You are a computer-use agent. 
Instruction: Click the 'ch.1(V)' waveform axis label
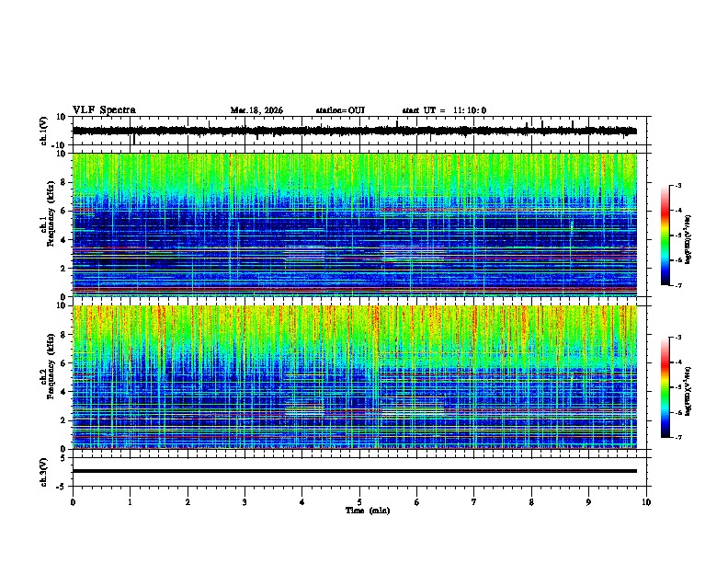point(44,131)
